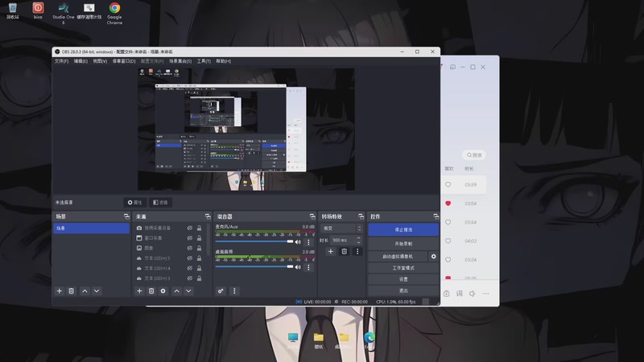Viewport: 644px width, 362px height.
Task: Toggle visibility of 视频采集设备 source
Action: pyautogui.click(x=190, y=228)
